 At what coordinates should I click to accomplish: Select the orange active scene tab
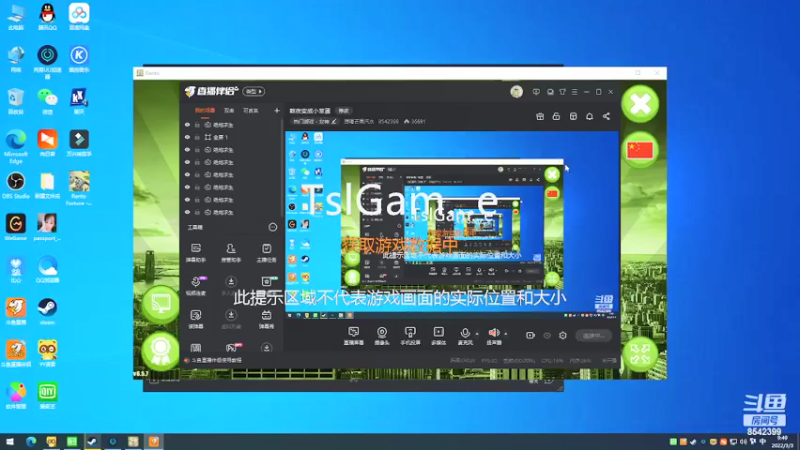[x=205, y=111]
